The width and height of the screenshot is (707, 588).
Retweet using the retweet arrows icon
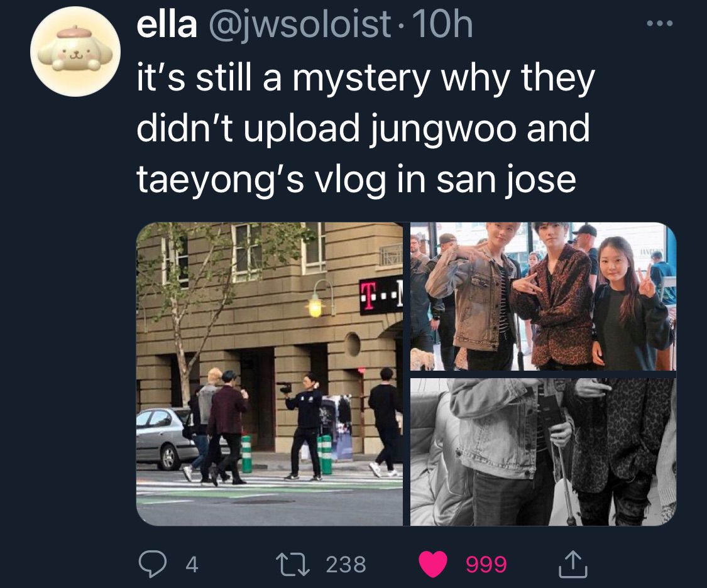293,564
